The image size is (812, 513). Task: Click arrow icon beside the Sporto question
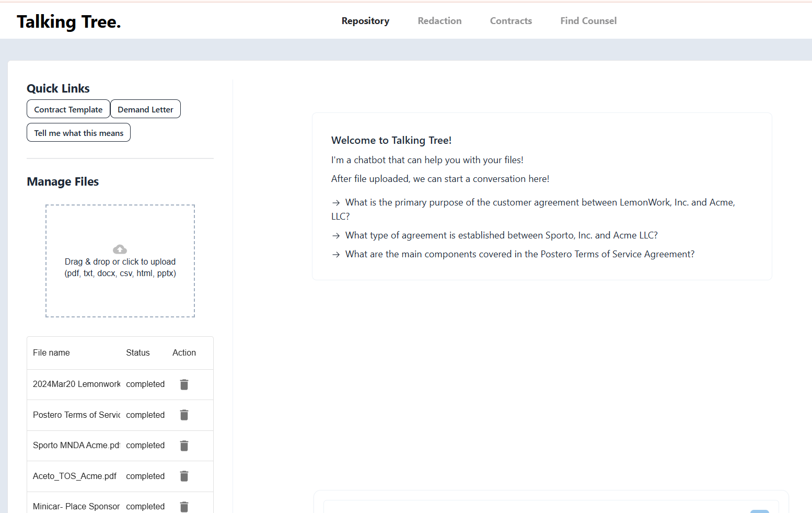336,235
